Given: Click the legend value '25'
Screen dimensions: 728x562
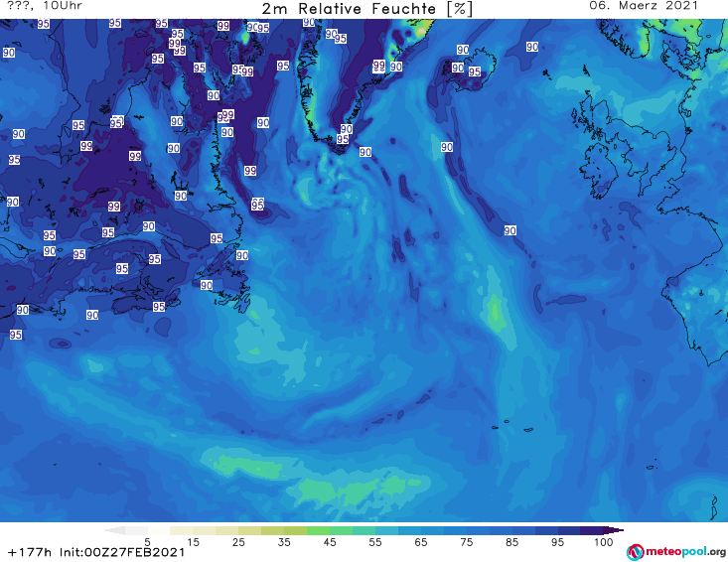Looking at the screenshot, I should click(238, 542).
